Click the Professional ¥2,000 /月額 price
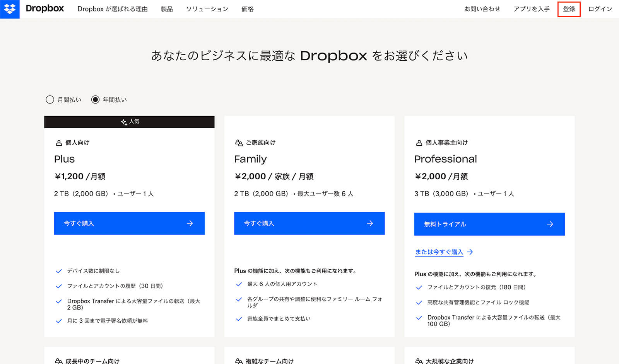 point(441,177)
